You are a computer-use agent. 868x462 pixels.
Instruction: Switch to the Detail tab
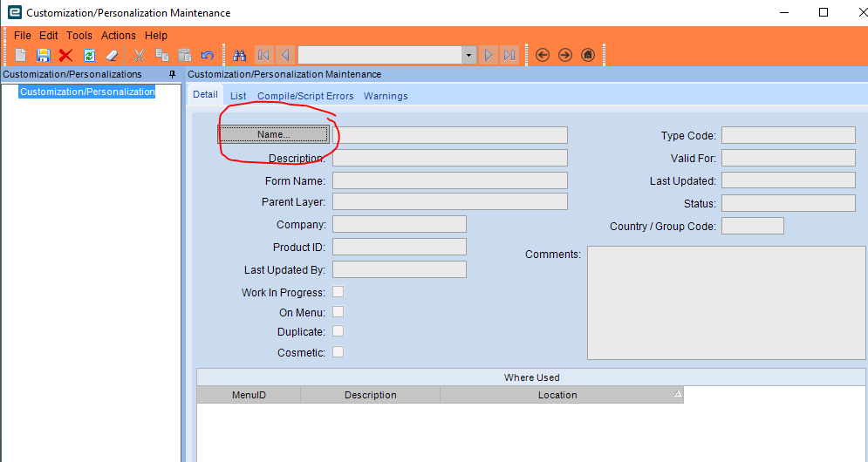[205, 95]
